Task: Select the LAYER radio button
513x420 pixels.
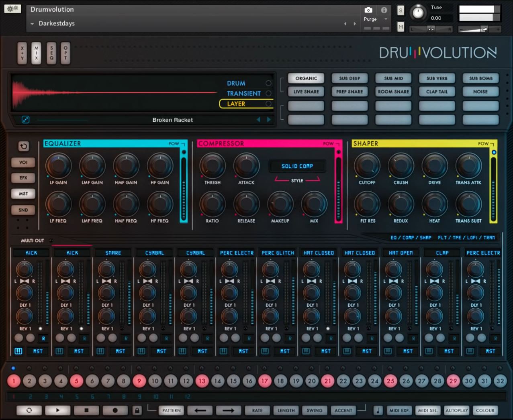Action: tap(268, 104)
